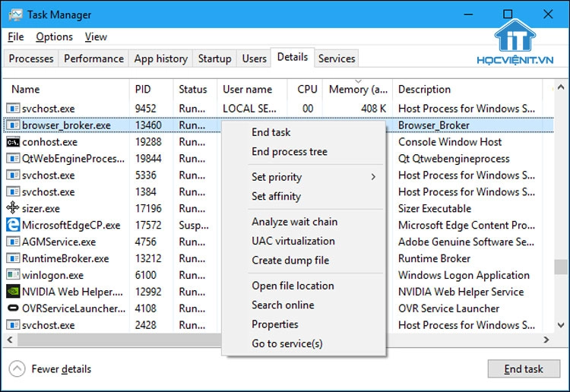This screenshot has width=570, height=392.
Task: Click the Runtime Broker description
Action: pos(435,258)
